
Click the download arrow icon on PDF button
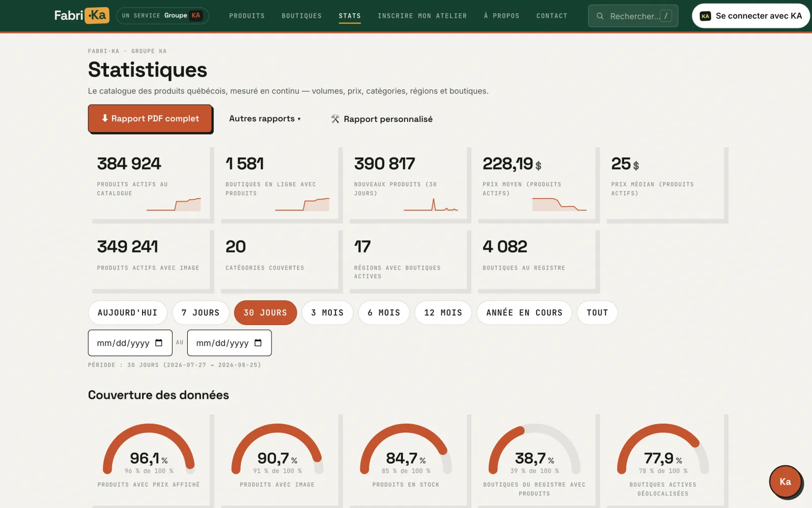click(x=105, y=118)
